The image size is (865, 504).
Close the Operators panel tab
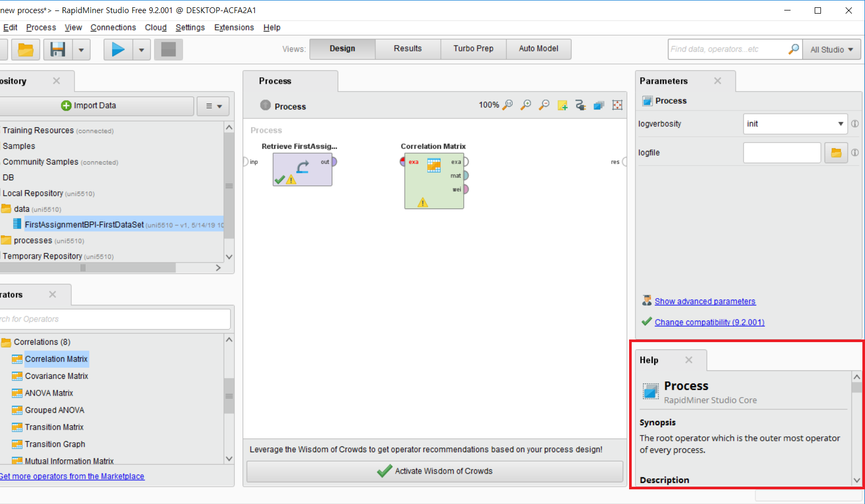(52, 294)
